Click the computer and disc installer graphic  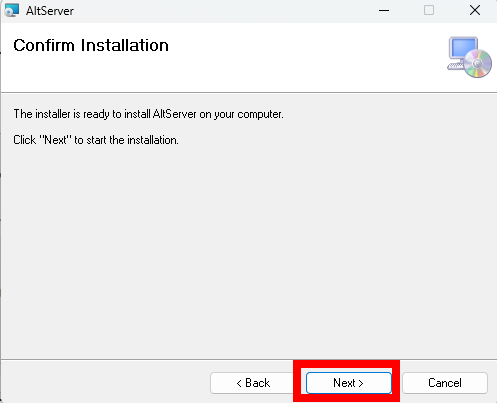pyautogui.click(x=469, y=57)
